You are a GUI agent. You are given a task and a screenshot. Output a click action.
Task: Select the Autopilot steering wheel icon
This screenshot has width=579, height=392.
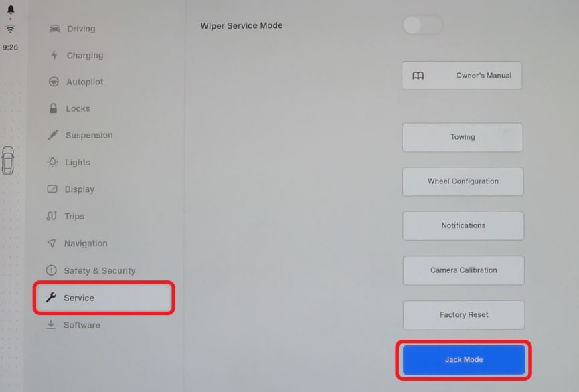click(54, 82)
